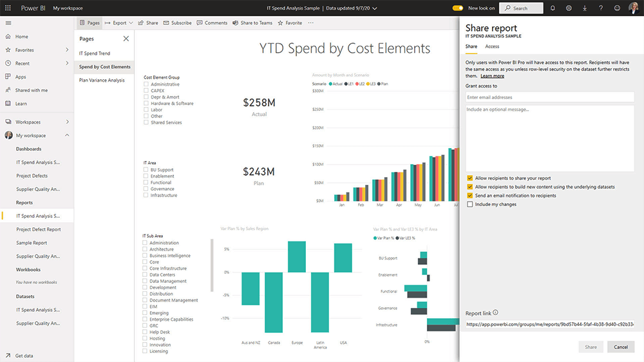
Task: Collapse the My workspace section
Action: click(68, 136)
